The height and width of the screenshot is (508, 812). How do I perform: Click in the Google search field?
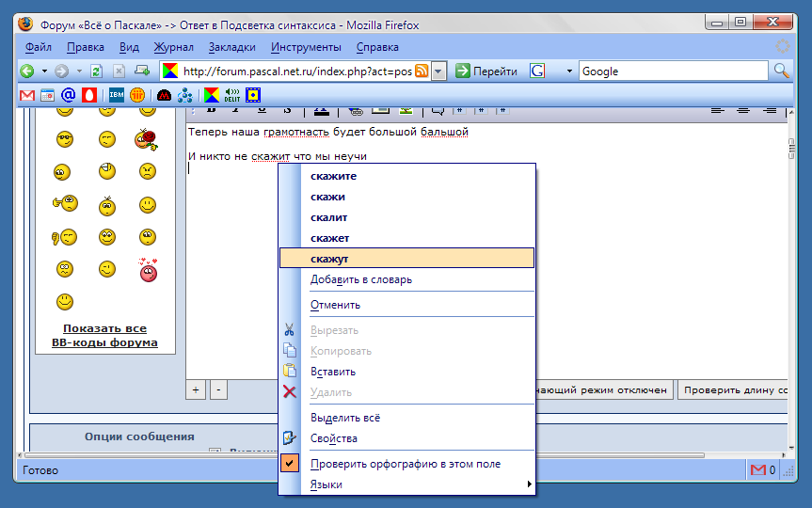[672, 71]
